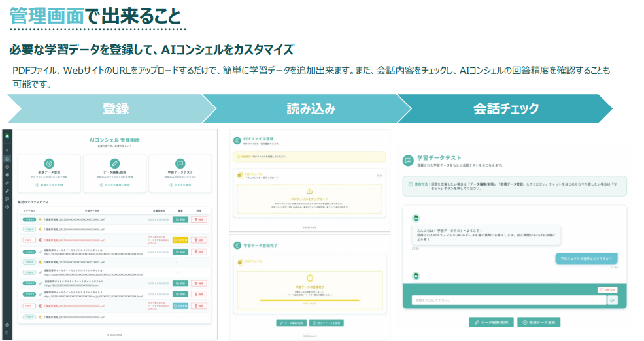The width and height of the screenshot is (644, 341).
Task: Select the pencil edit icon in admin sidebar
Action: tap(7, 191)
